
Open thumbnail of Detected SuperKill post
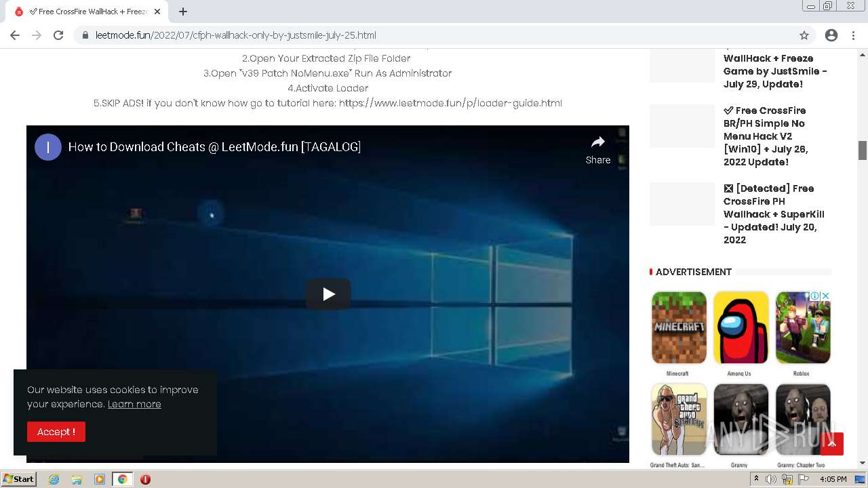click(682, 204)
